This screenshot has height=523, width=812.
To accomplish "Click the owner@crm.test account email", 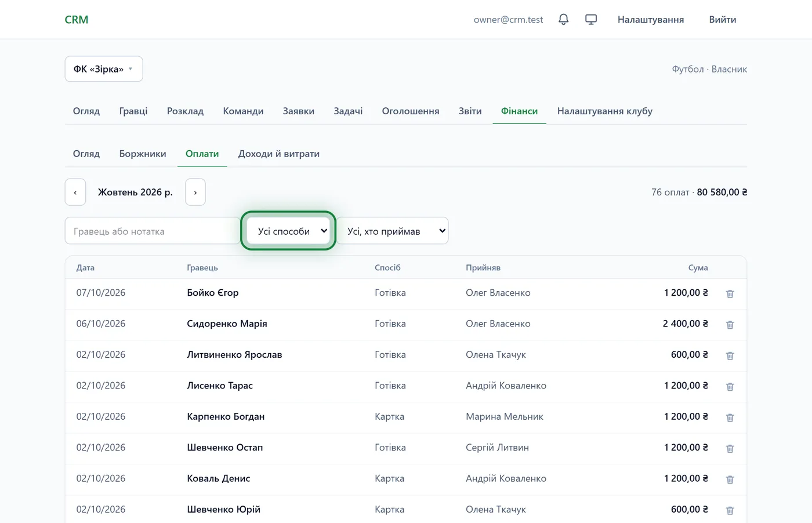I will coord(509,20).
